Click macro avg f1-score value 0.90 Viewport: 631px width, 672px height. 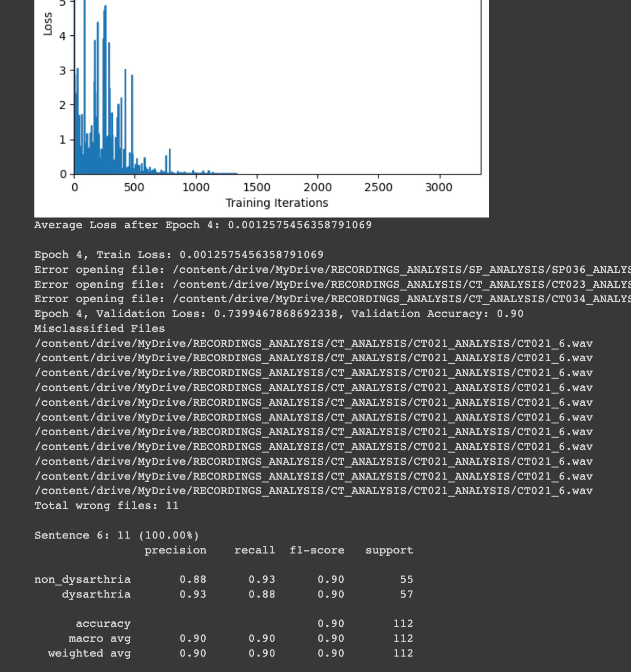point(331,639)
